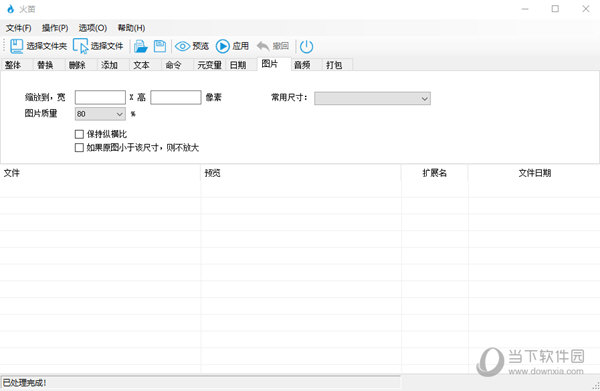Viewport: 600px width, 391px height.
Task: Click the 选择文件 file selection icon
Action: point(80,46)
